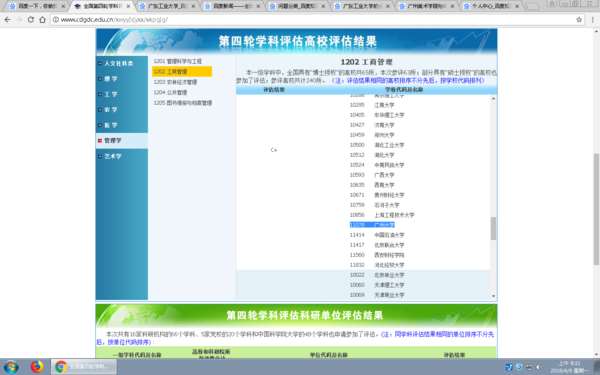The width and height of the screenshot is (600, 375).
Task: Click the blue highlighted row in the results list
Action: pyautogui.click(x=372, y=225)
